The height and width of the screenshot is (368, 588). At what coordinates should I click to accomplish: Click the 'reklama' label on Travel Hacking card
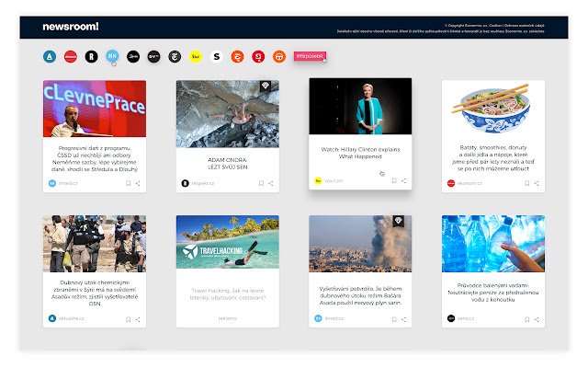[228, 318]
